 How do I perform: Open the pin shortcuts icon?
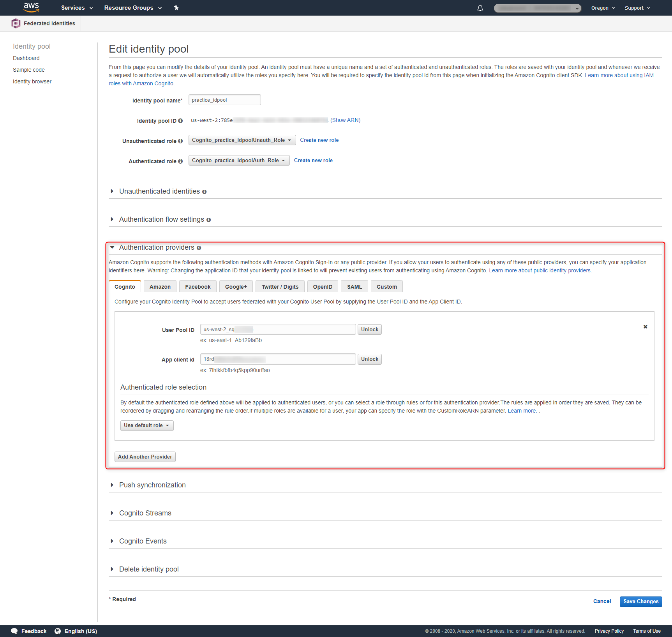[x=176, y=8]
